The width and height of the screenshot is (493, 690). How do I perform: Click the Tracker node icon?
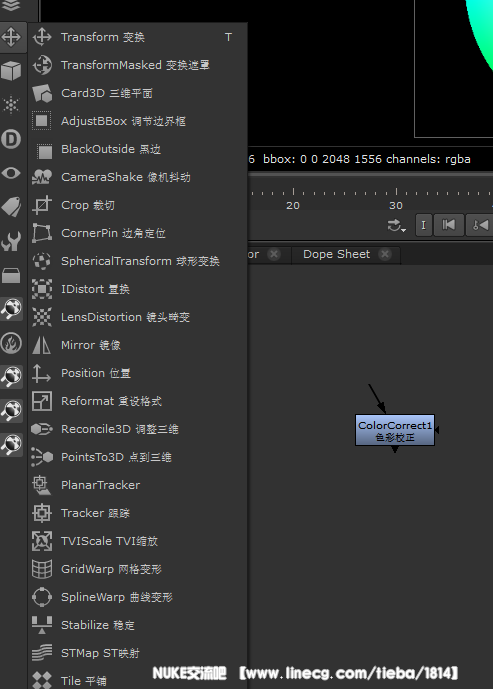[x=42, y=513]
